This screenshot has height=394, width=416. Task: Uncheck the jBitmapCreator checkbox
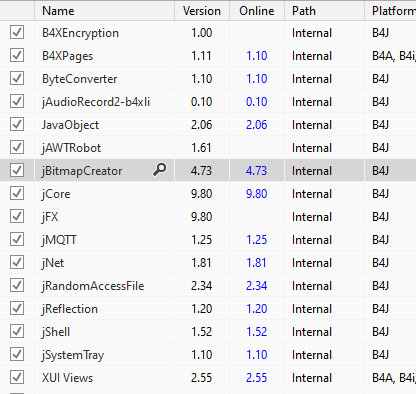[17, 170]
